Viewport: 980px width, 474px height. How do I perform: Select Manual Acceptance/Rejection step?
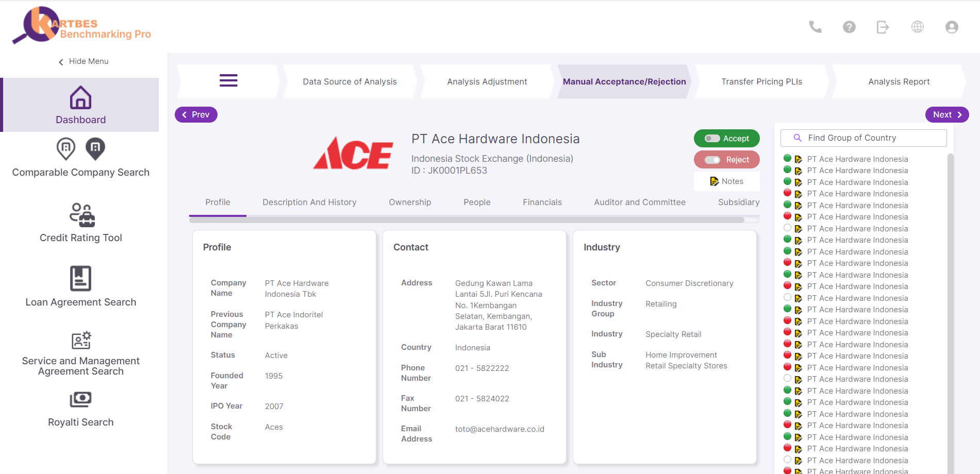(x=624, y=81)
